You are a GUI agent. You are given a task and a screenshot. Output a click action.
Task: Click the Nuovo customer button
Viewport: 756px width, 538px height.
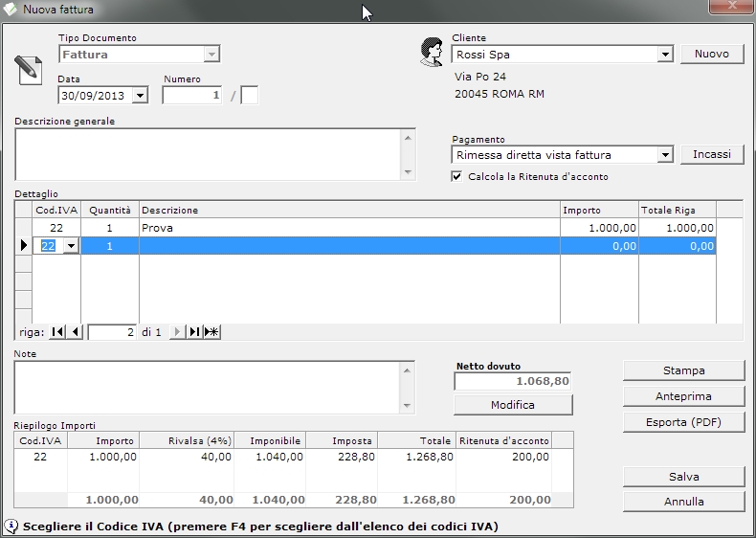tap(712, 54)
